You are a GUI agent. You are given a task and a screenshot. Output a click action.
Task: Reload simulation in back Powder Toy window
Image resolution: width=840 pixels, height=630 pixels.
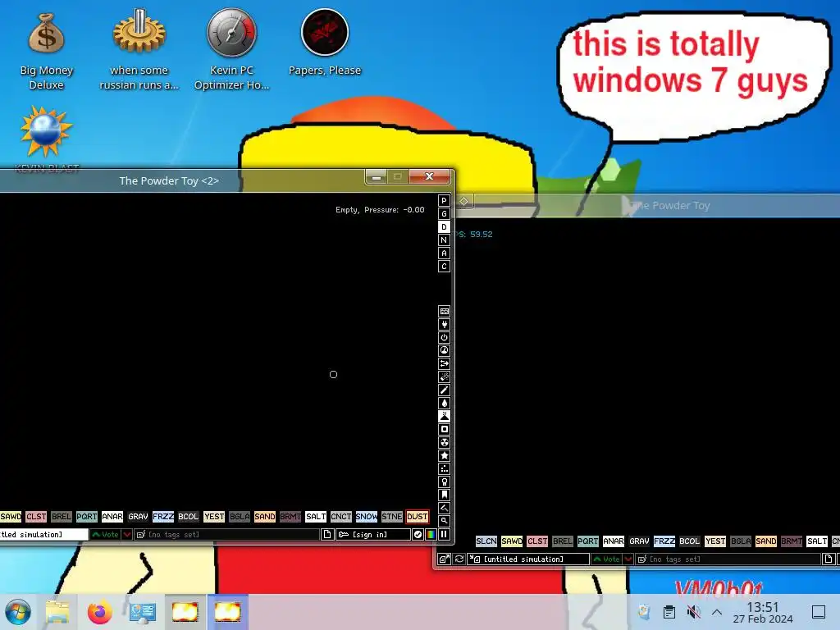point(459,559)
